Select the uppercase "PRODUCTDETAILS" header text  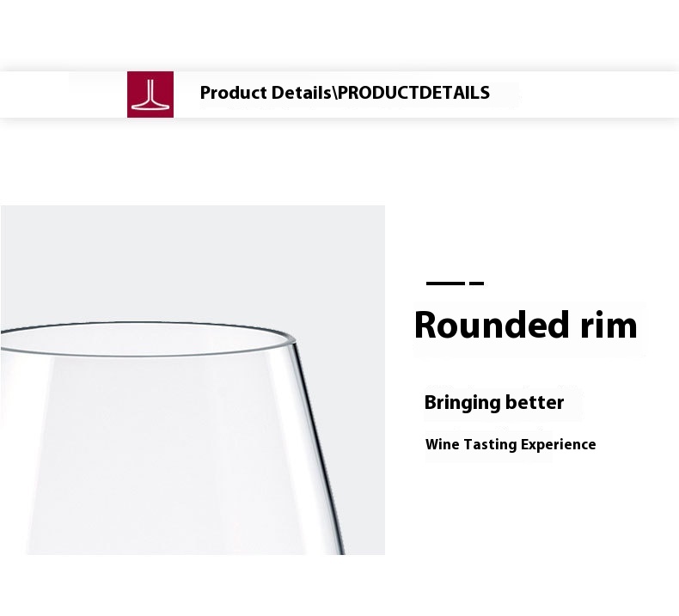point(413,93)
